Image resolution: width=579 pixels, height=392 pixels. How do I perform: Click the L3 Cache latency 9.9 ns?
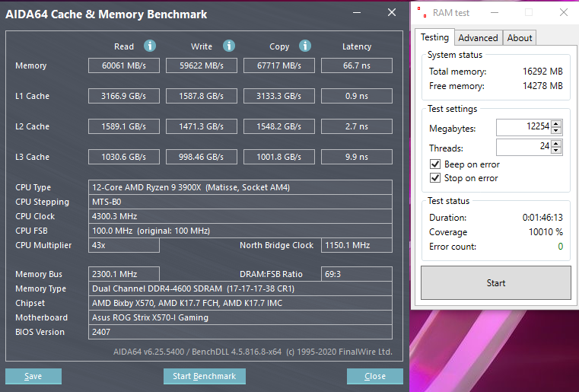coord(356,157)
